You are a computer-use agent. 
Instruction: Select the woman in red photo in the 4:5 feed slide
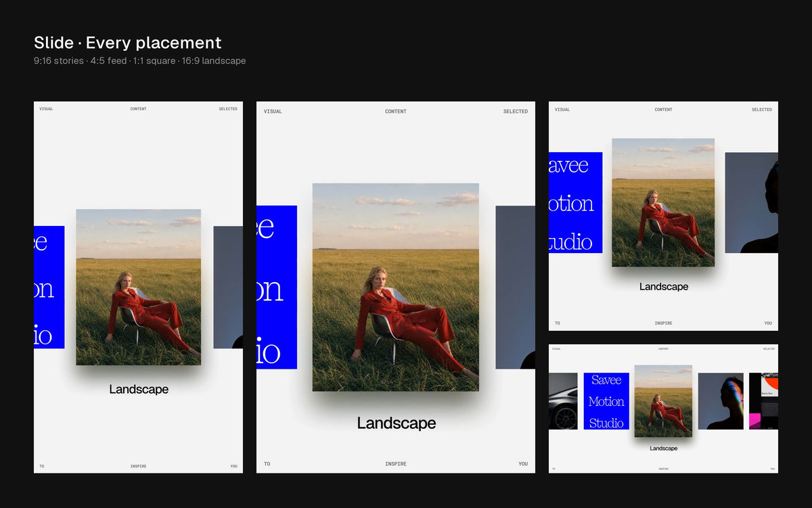coord(395,287)
